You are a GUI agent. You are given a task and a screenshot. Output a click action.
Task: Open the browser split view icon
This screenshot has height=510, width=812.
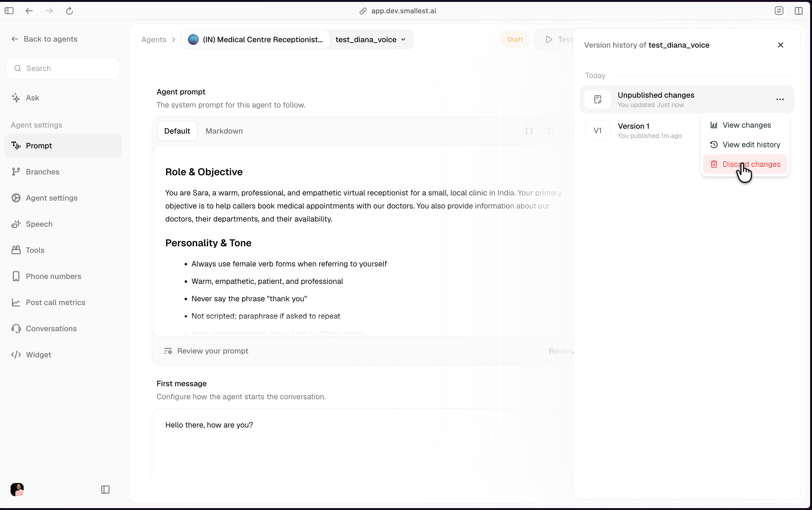(798, 11)
